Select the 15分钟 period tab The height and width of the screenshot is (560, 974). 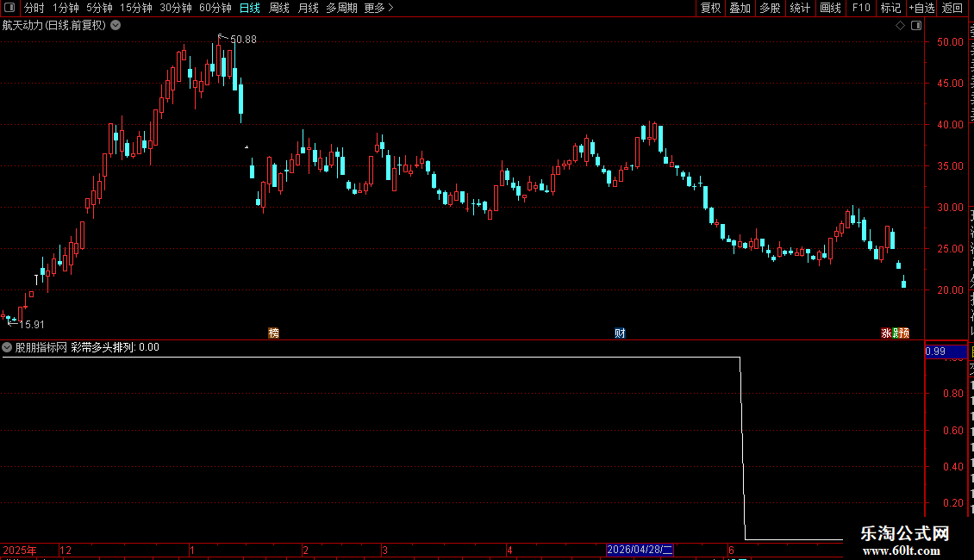[136, 8]
